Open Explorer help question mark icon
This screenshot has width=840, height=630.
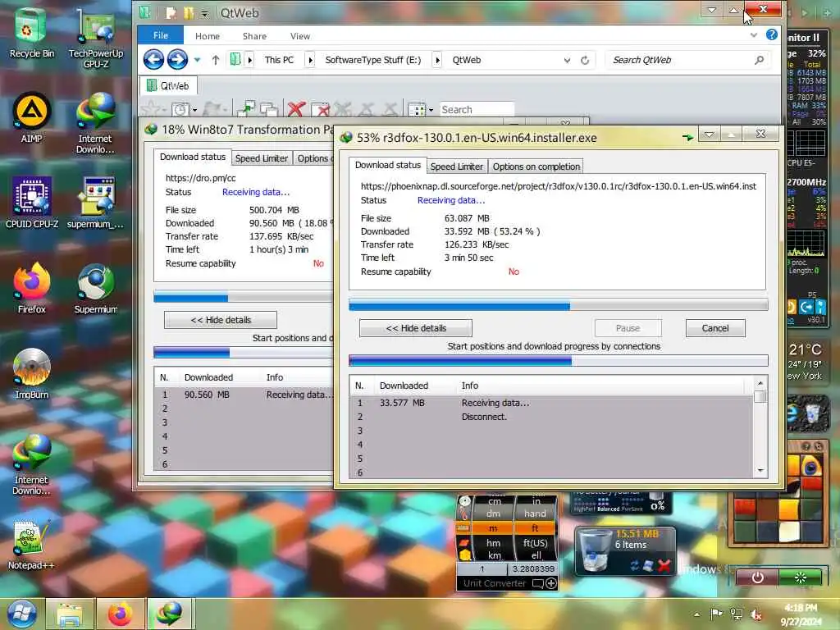(771, 34)
